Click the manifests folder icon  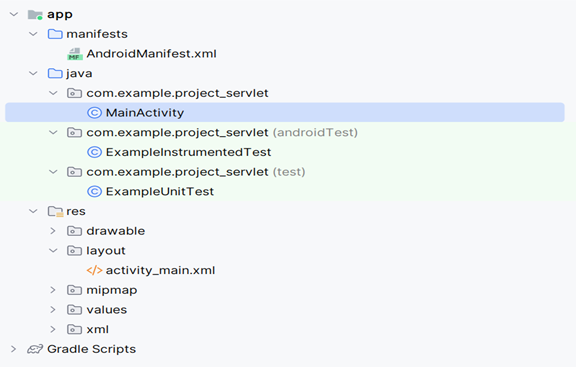(x=55, y=34)
